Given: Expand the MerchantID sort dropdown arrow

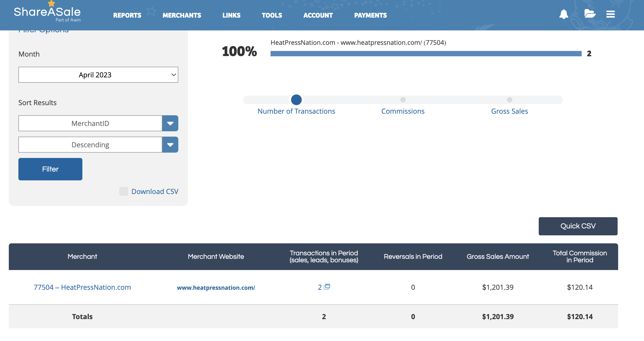Looking at the screenshot, I should pyautogui.click(x=170, y=123).
